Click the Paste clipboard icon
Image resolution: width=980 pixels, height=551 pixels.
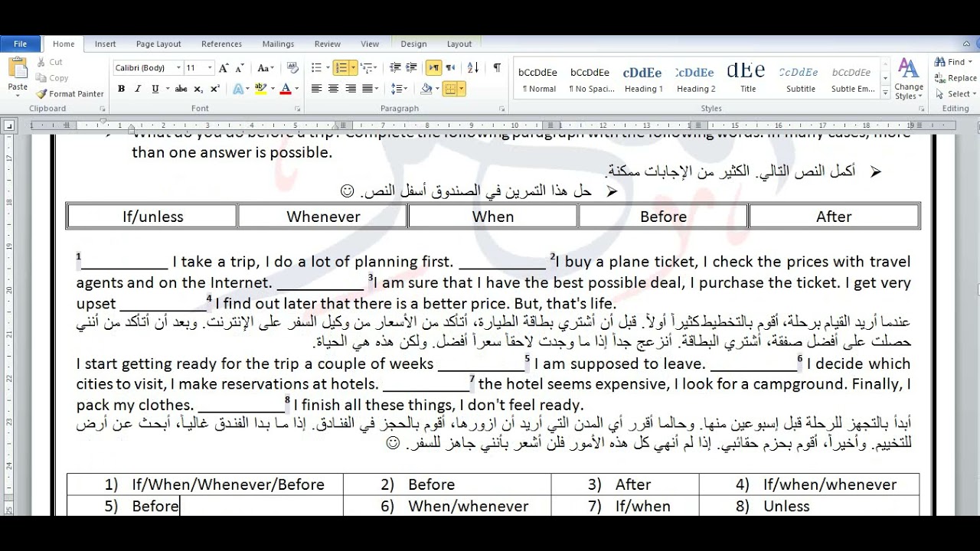tap(18, 69)
